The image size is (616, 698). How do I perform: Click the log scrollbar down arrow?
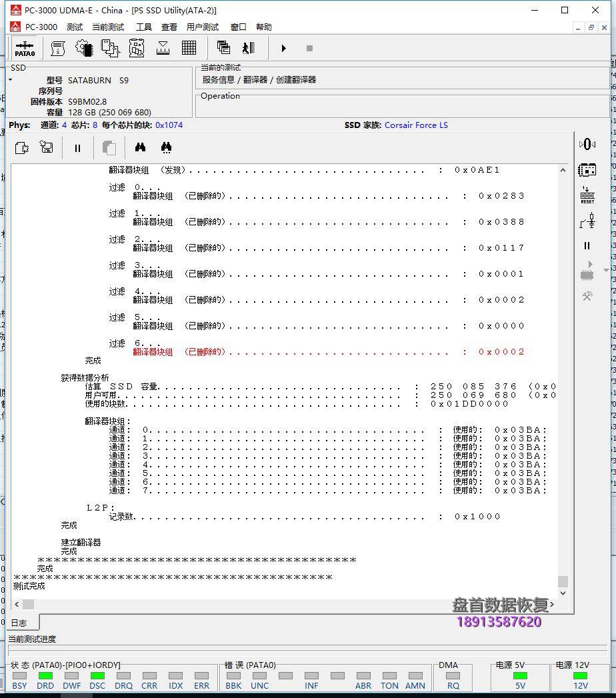pyautogui.click(x=563, y=593)
